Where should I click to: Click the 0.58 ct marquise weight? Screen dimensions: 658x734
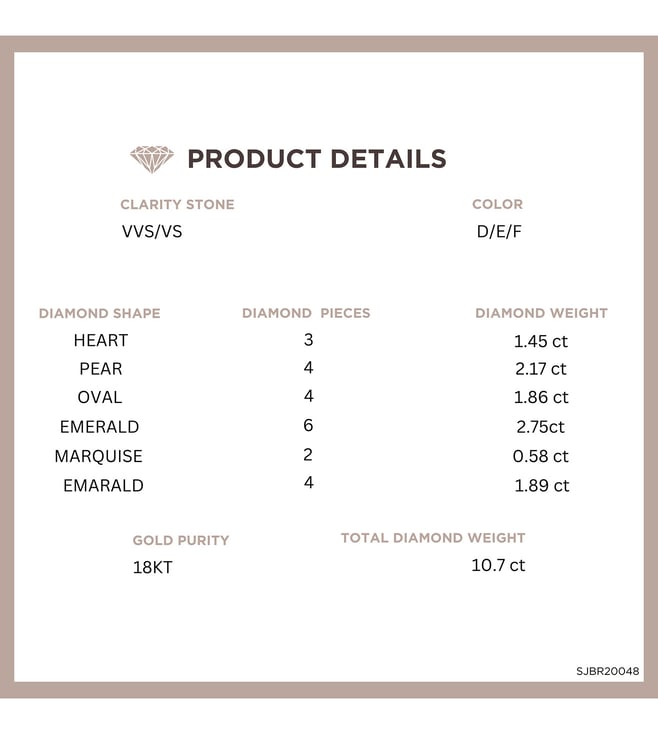tap(541, 456)
